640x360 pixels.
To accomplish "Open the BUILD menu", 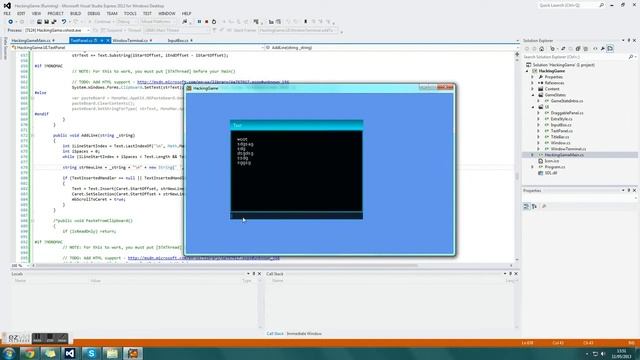I will click(x=76, y=13).
